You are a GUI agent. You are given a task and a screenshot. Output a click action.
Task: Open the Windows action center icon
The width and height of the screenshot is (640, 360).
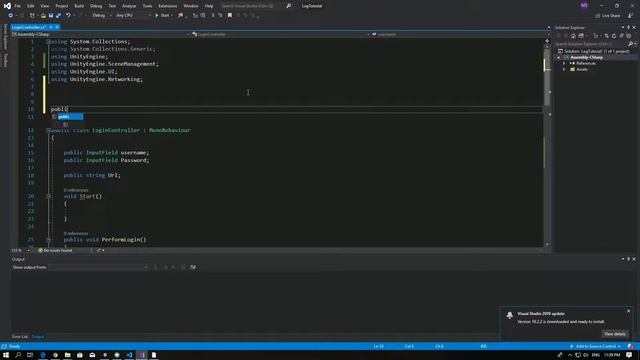(x=629, y=355)
